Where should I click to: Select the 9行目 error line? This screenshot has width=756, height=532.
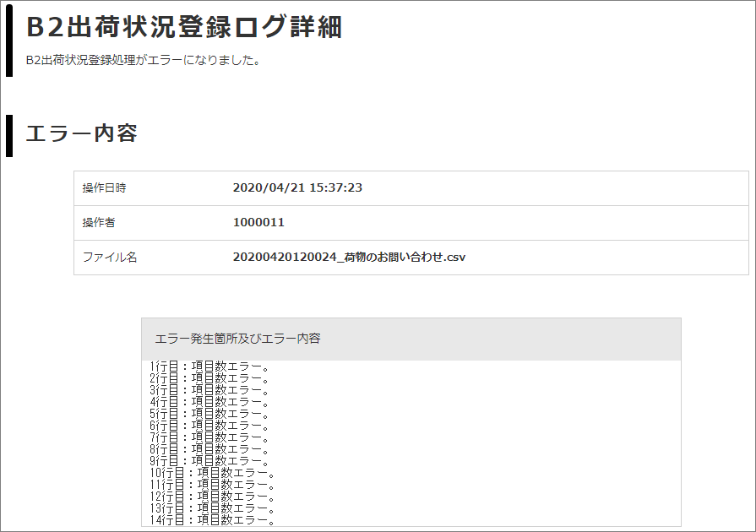tap(209, 461)
